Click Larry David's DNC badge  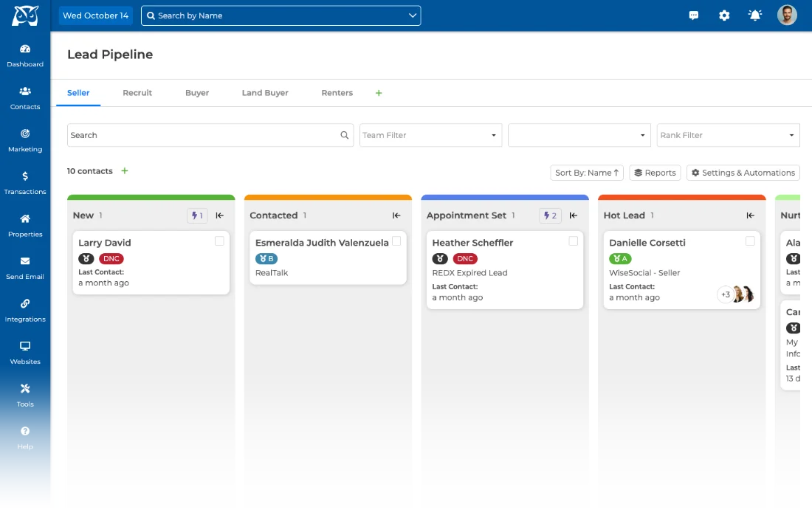[x=111, y=259]
